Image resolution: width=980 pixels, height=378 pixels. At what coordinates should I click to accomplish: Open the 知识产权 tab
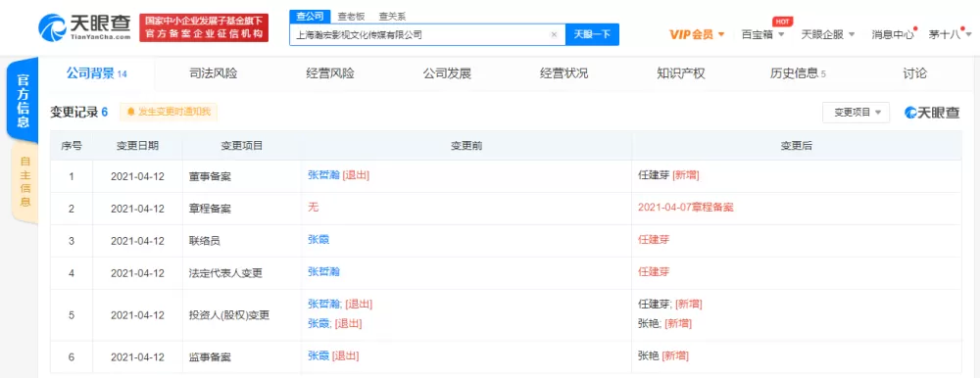681,73
